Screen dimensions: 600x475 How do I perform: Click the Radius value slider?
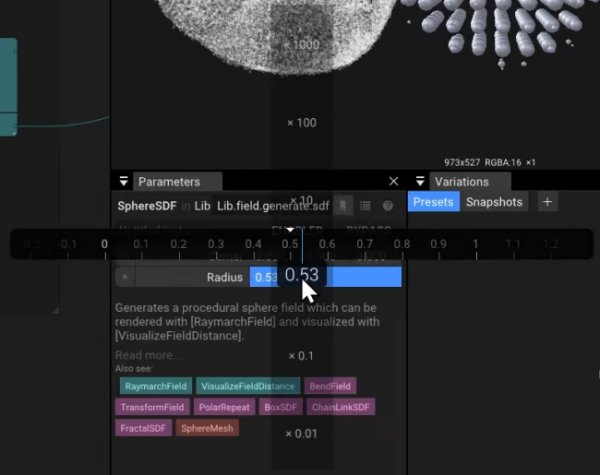[360, 277]
